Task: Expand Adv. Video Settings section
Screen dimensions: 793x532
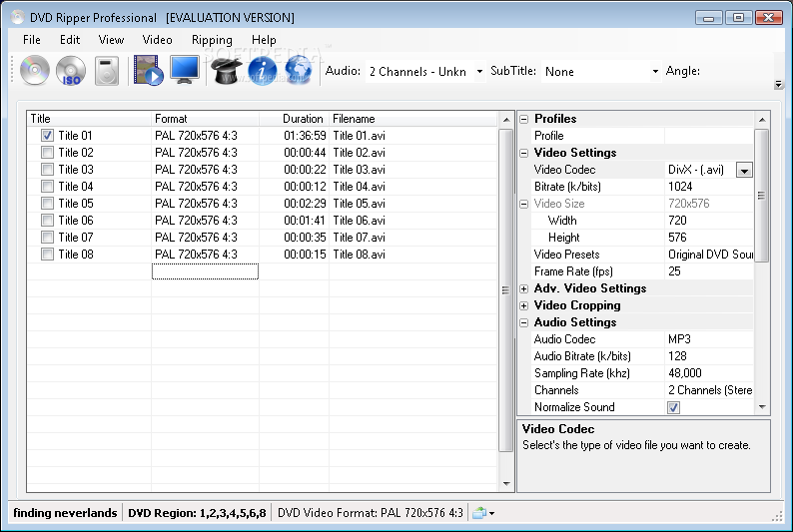Action: 524,289
